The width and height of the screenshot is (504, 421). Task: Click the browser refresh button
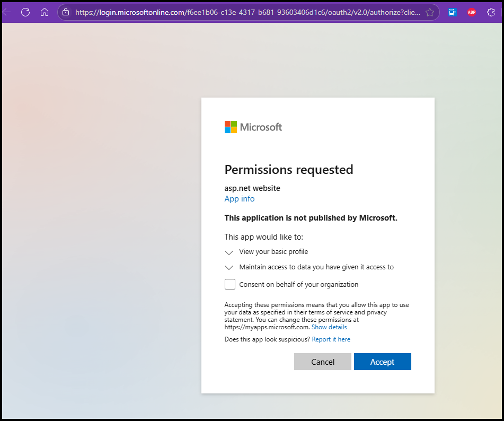pyautogui.click(x=25, y=12)
